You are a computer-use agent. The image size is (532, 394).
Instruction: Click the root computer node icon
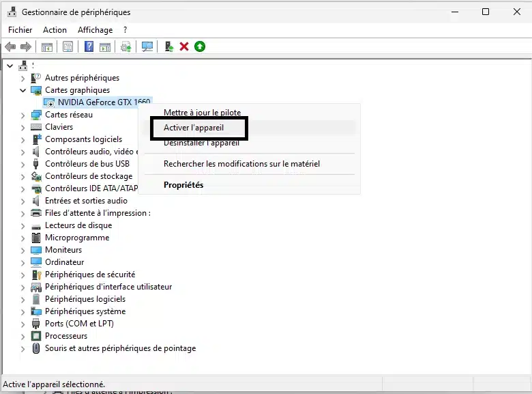coord(23,66)
